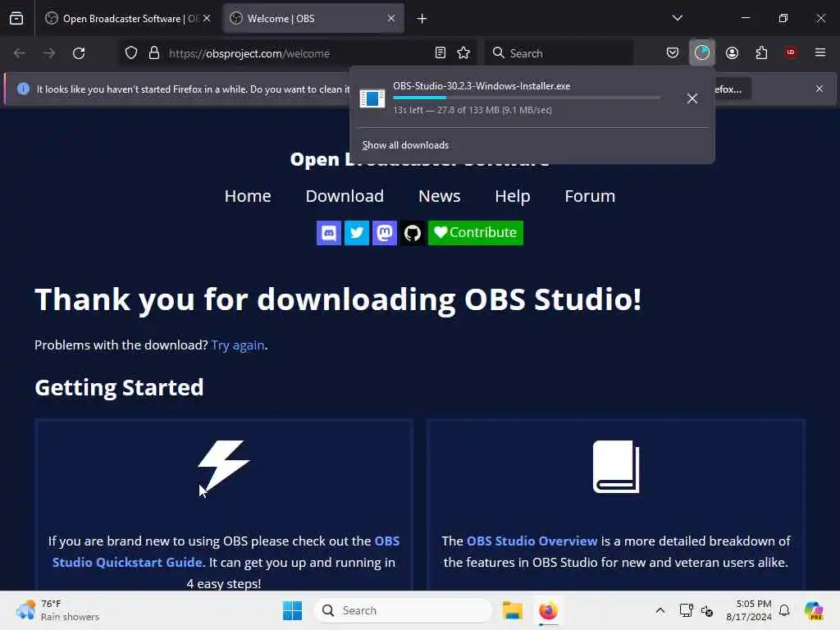
Task: Open the Forum navigation link
Action: coord(590,196)
